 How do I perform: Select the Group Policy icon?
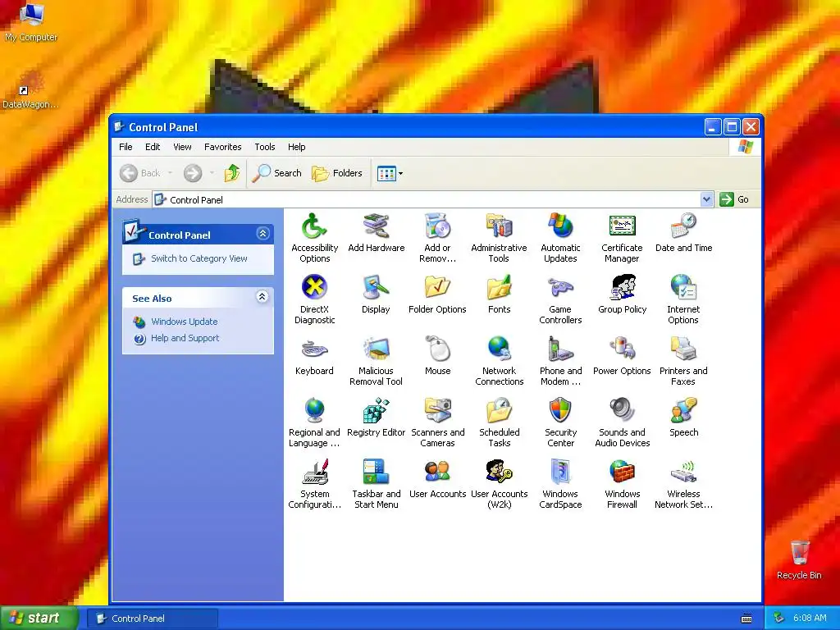[x=622, y=288]
